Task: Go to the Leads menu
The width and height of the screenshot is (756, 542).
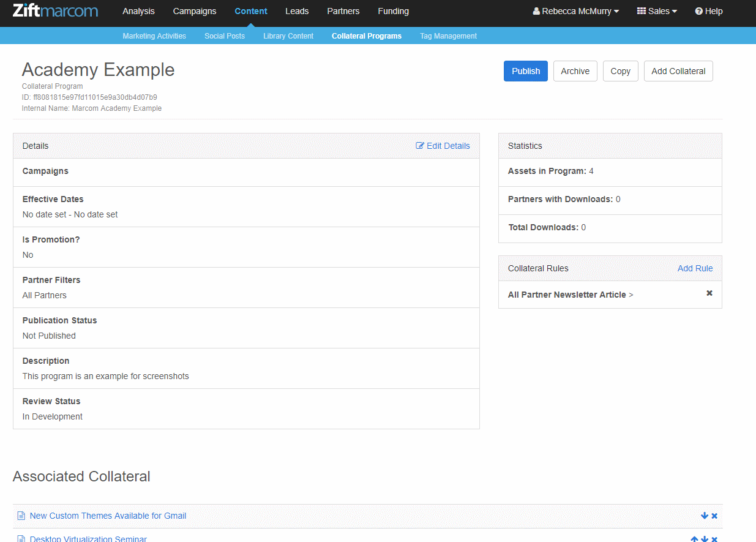Action: pyautogui.click(x=297, y=11)
